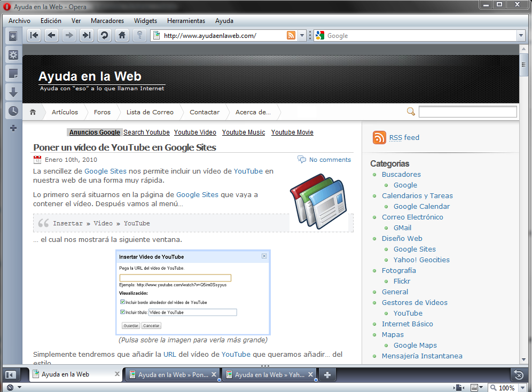Open the dropdown arrow beside the bottom-left status icon
This screenshot has height=392, width=532.
(19, 387)
